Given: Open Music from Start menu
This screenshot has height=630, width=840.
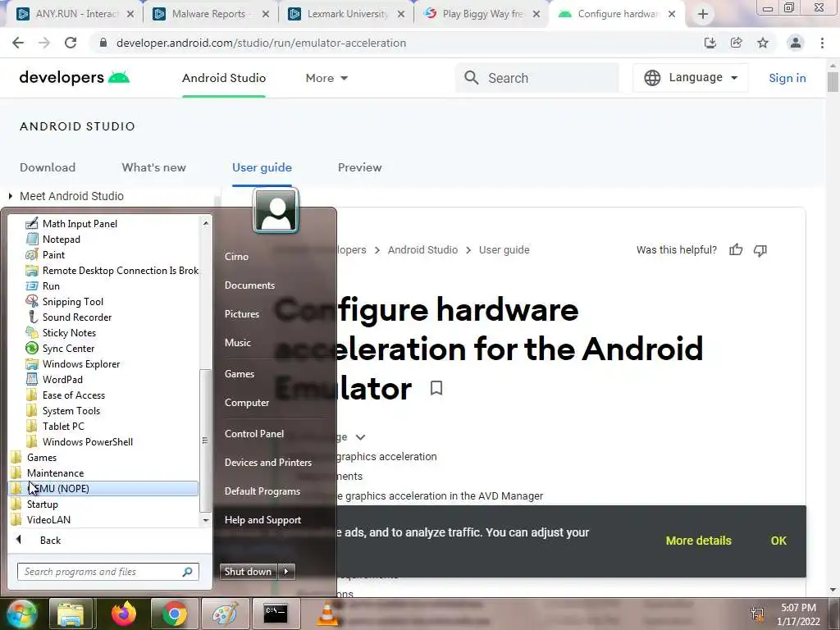Looking at the screenshot, I should point(237,343).
